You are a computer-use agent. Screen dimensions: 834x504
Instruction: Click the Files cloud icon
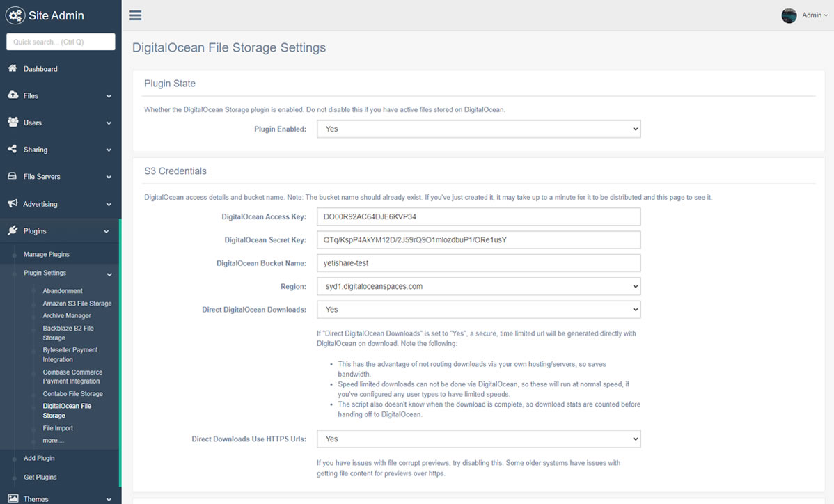click(13, 95)
